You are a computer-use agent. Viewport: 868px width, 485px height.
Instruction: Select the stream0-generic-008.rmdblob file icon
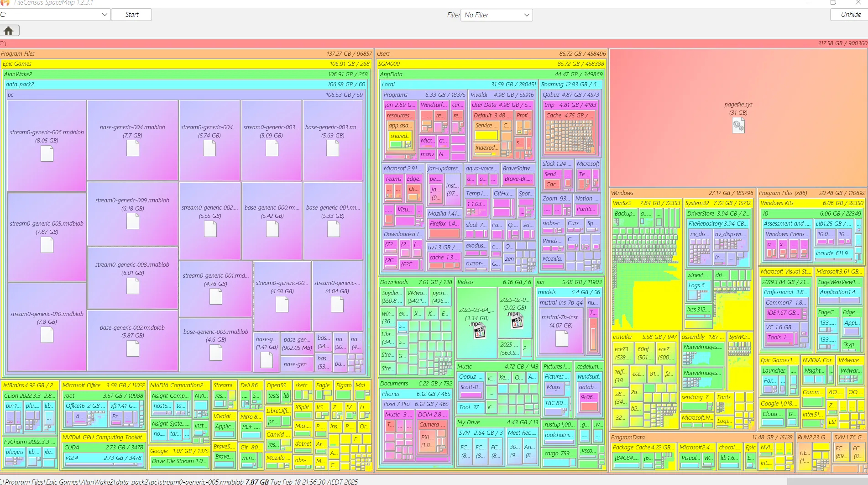point(133,286)
